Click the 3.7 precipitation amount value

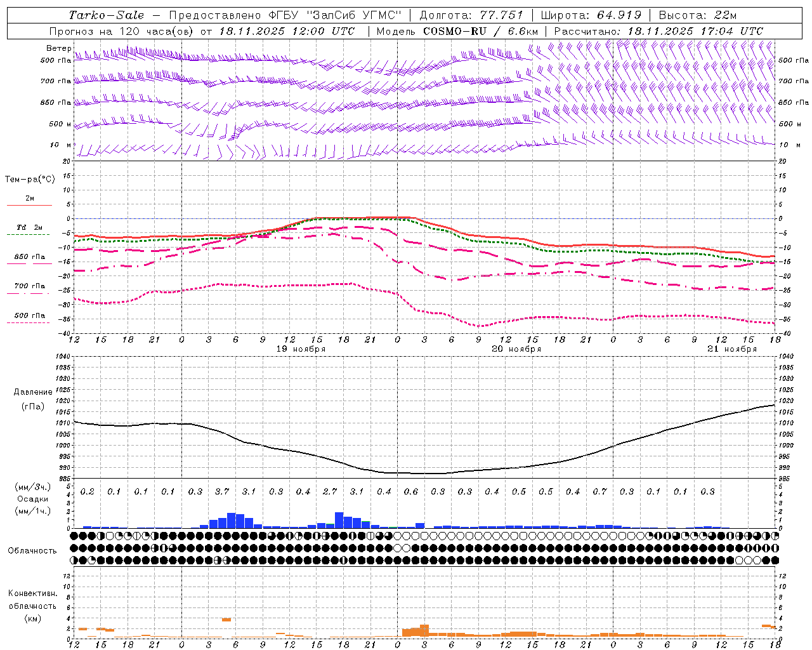222,492
